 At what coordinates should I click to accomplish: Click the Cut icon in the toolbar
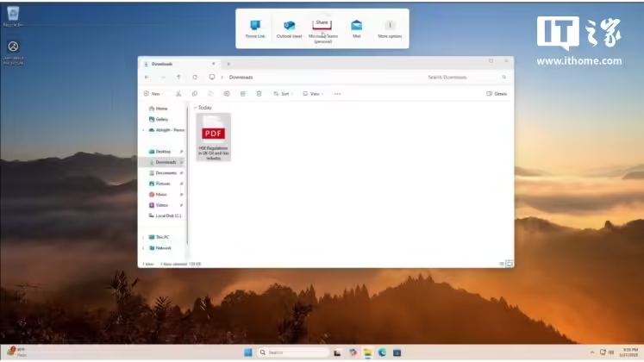coord(178,93)
